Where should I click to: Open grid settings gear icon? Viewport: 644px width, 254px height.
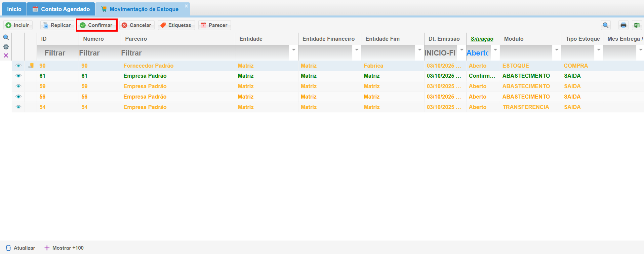6,47
